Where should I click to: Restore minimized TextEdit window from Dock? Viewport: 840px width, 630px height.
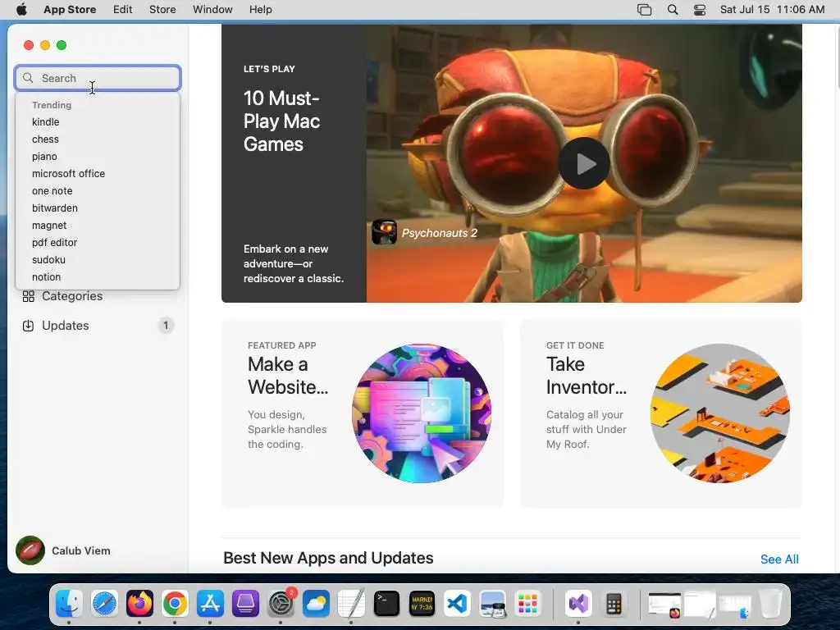[x=700, y=605]
